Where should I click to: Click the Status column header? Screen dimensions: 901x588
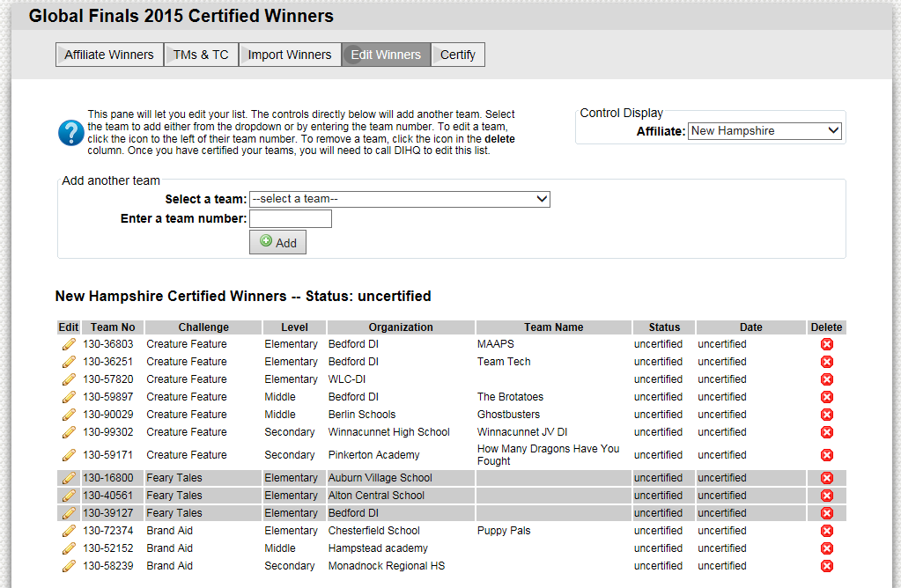pos(664,327)
